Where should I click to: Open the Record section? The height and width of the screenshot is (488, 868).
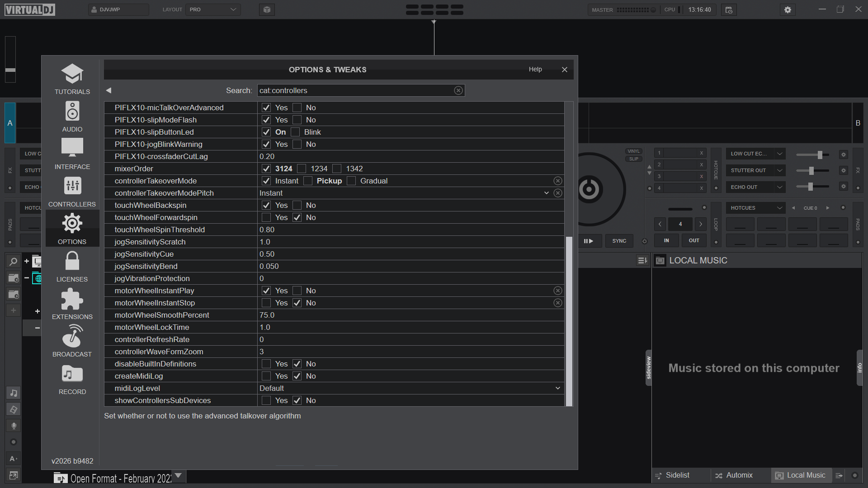72,379
